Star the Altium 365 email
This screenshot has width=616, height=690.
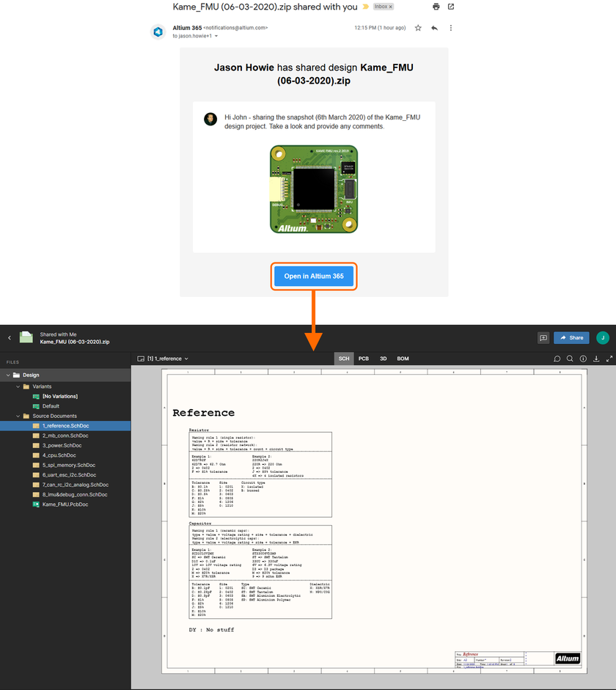point(419,27)
